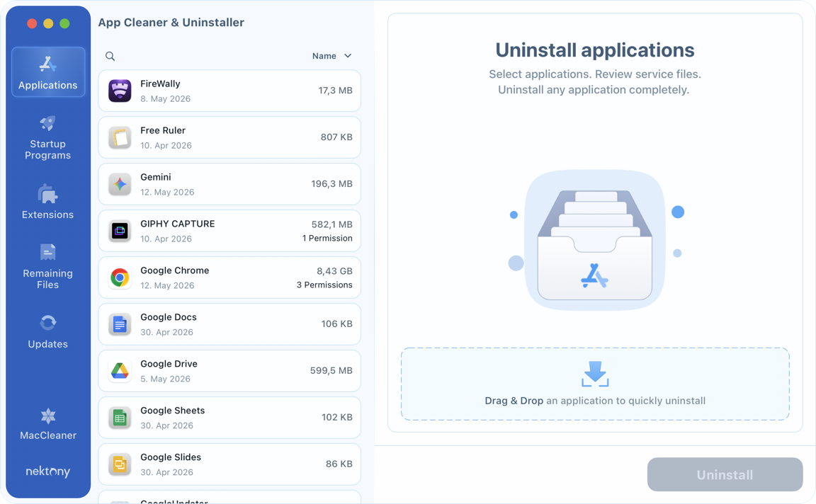
Task: Click the nektony logo link
Action: point(48,471)
